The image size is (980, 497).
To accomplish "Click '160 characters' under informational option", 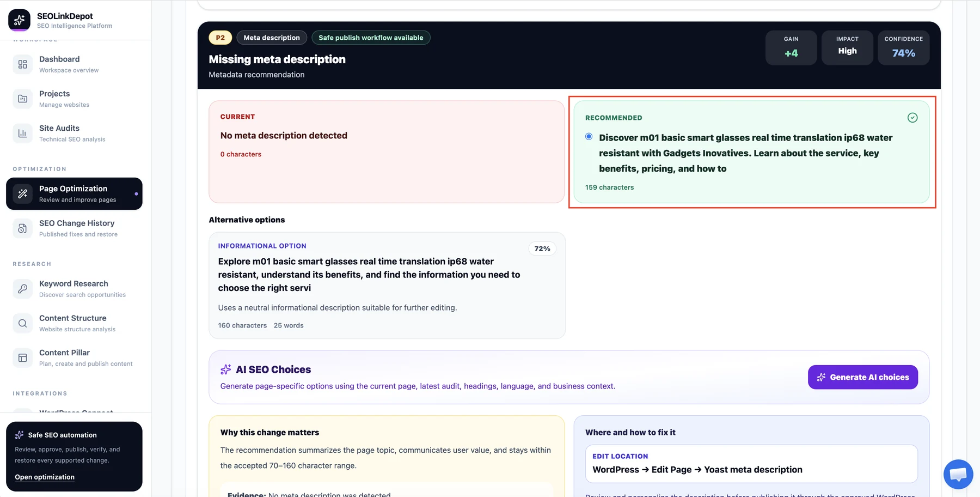I will (x=242, y=325).
